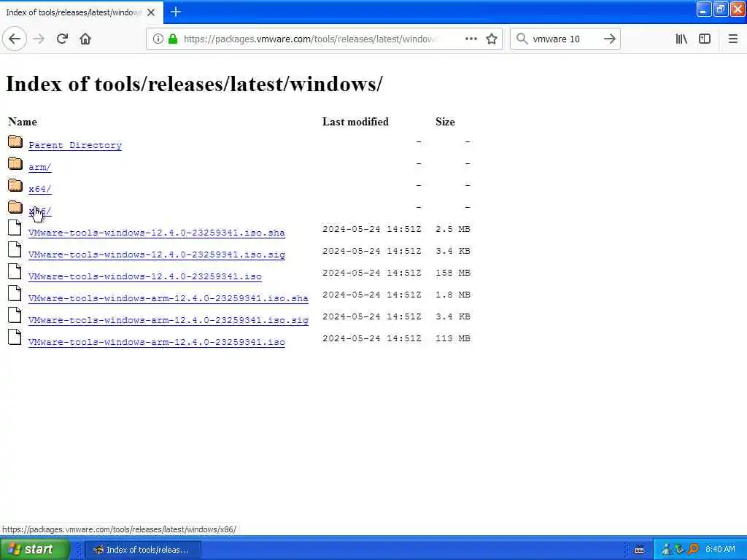The width and height of the screenshot is (747, 560).
Task: Click the orange magnifier tray icon
Action: pyautogui.click(x=693, y=550)
